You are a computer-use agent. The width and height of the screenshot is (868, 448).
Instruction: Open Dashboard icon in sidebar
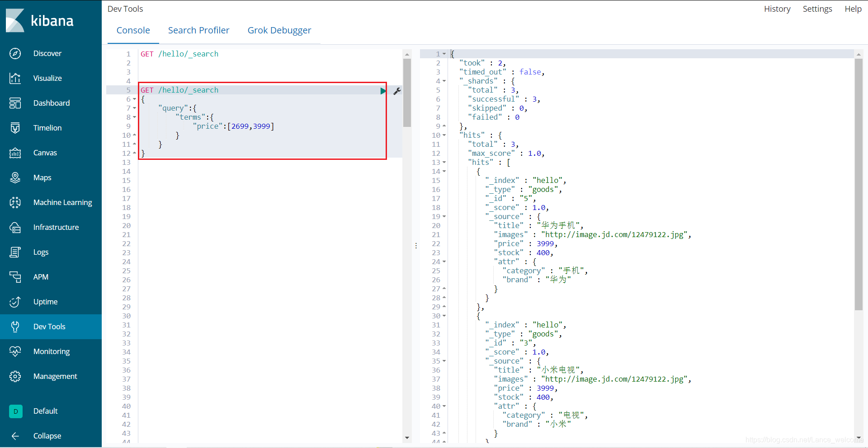15,103
